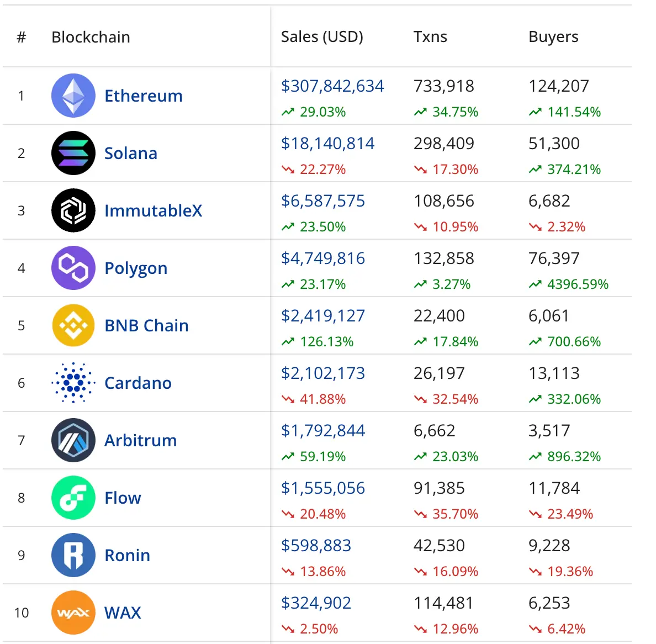The height and width of the screenshot is (644, 656).
Task: Select WAX transactions count 114,481
Action: click(444, 603)
